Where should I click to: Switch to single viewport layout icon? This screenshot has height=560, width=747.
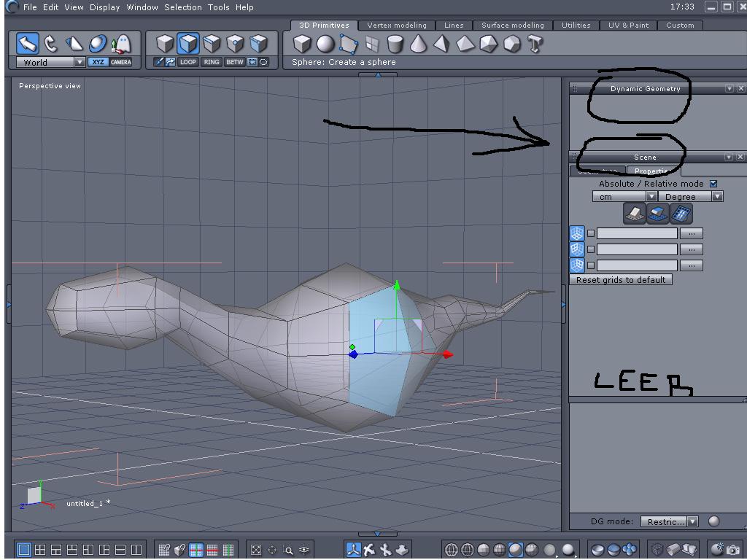[x=24, y=550]
